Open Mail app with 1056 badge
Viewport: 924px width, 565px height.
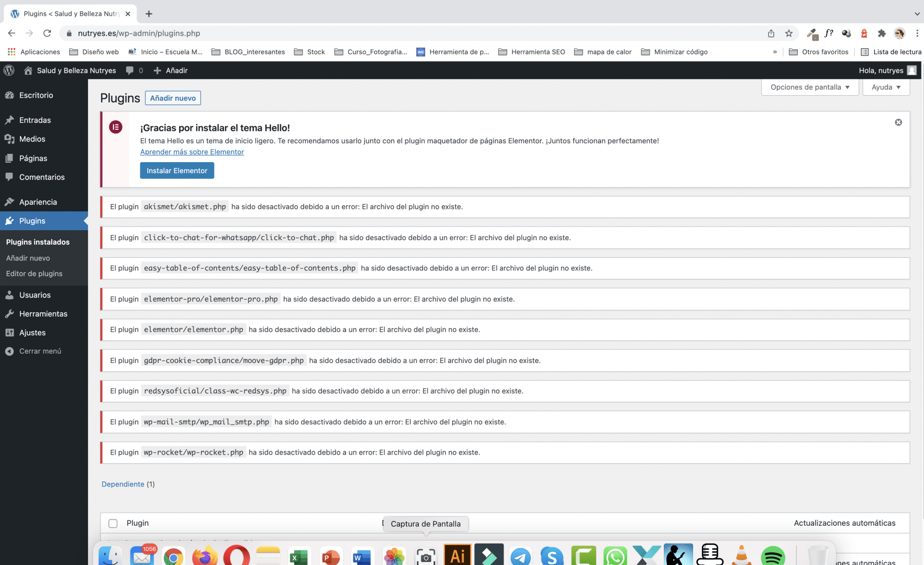tap(142, 556)
